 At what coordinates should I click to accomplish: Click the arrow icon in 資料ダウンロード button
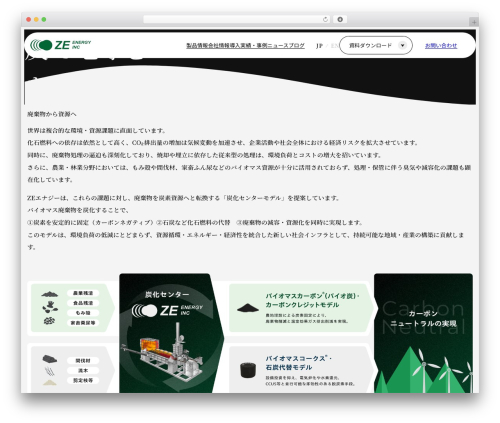click(402, 45)
